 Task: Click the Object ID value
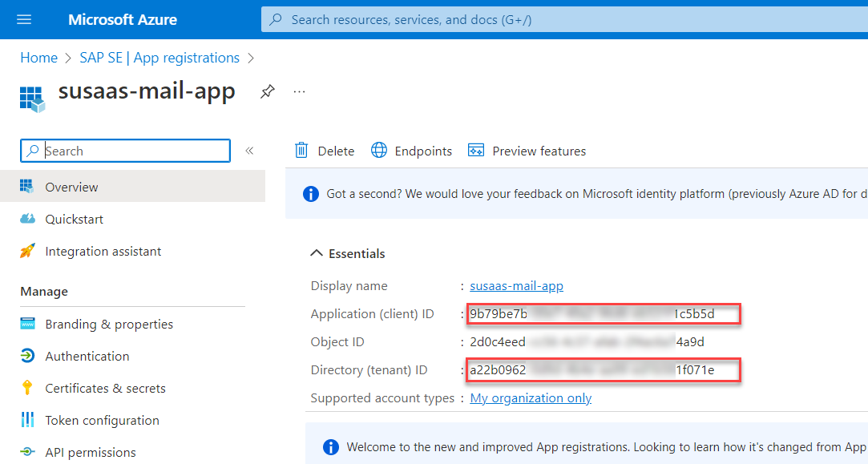point(587,341)
